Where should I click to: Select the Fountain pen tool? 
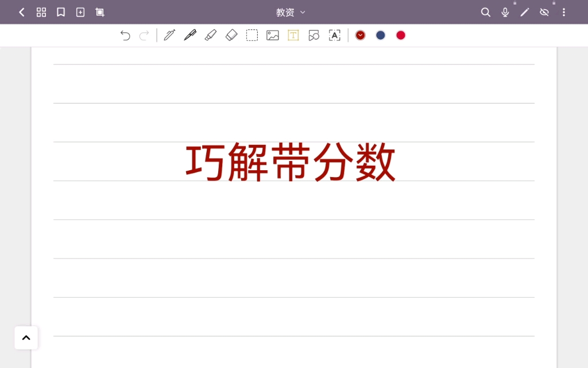pyautogui.click(x=191, y=35)
